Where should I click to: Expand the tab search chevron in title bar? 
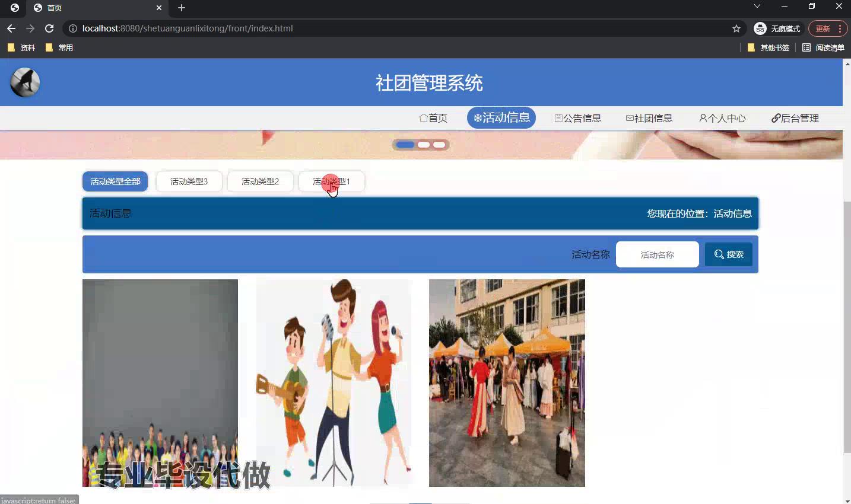point(757,7)
